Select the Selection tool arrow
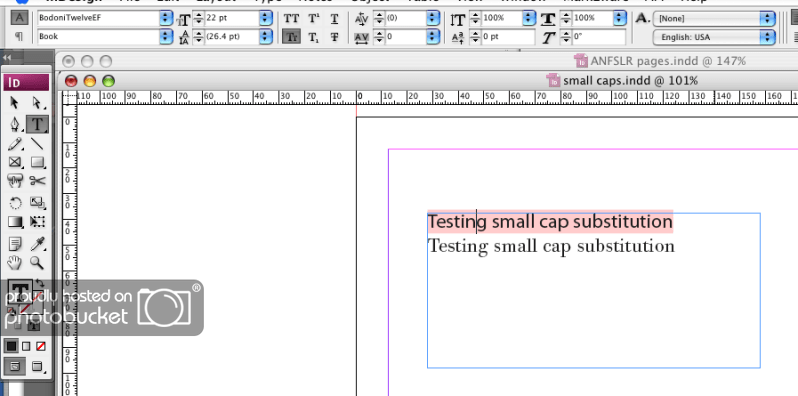Image resolution: width=798 pixels, height=396 pixels. click(14, 103)
